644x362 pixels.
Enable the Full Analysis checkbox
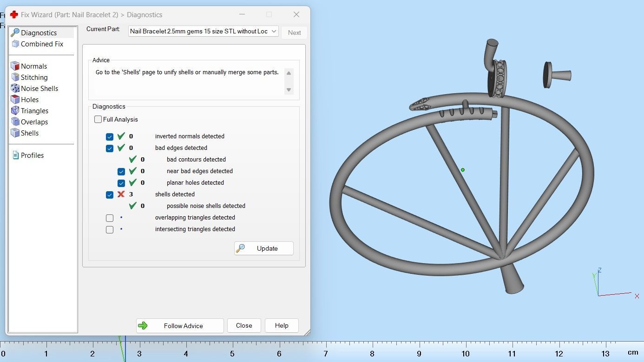pyautogui.click(x=98, y=119)
